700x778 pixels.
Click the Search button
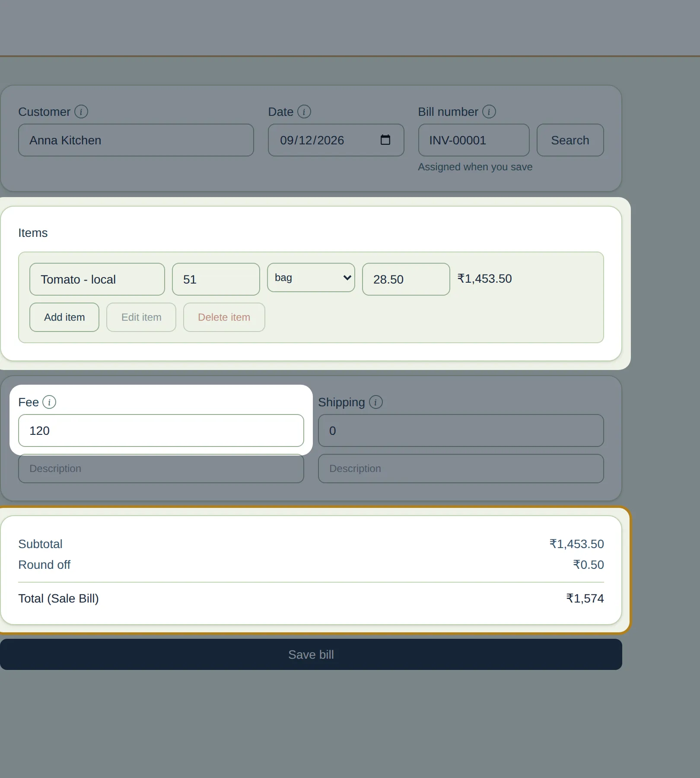click(570, 140)
